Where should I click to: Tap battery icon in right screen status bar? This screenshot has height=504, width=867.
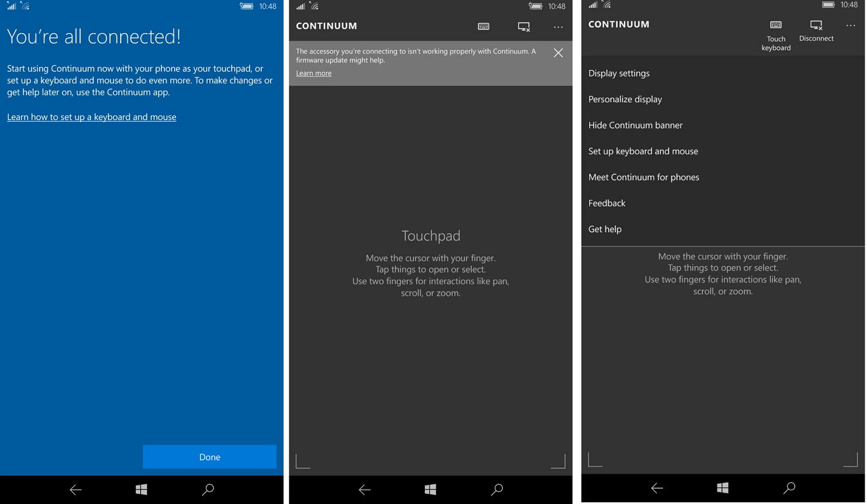click(828, 5)
